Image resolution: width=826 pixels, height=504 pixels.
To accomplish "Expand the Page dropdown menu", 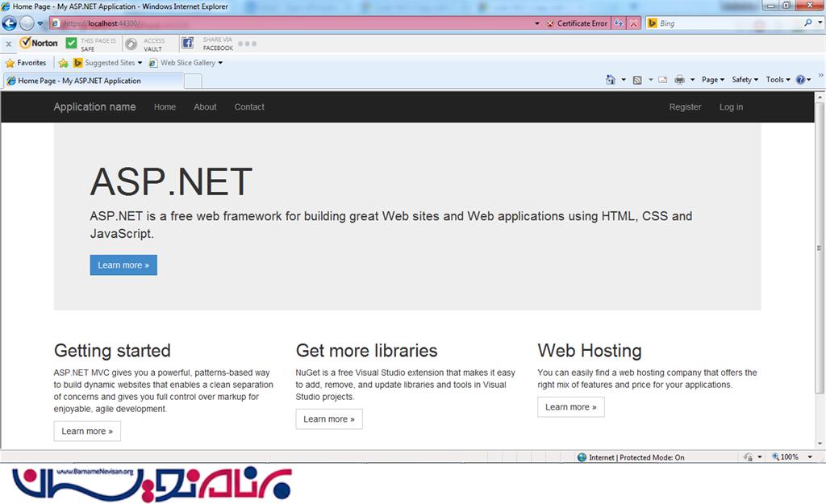I will pyautogui.click(x=712, y=80).
